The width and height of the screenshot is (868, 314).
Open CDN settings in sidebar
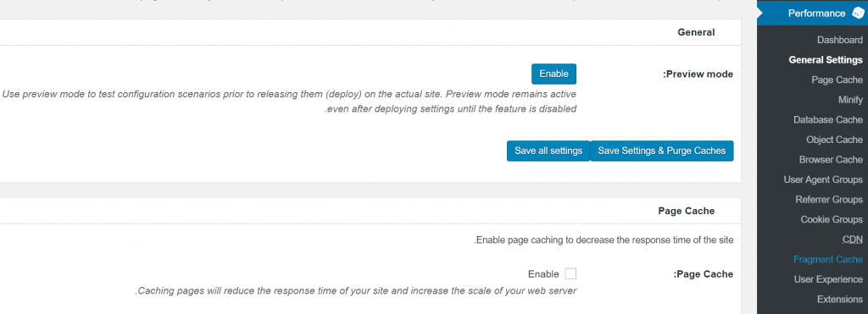853,240
